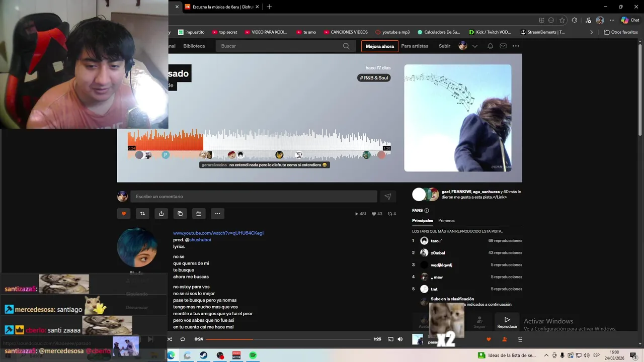644x362 pixels.
Task: Click the SoundCloud search magnifier icon
Action: pyautogui.click(x=346, y=46)
